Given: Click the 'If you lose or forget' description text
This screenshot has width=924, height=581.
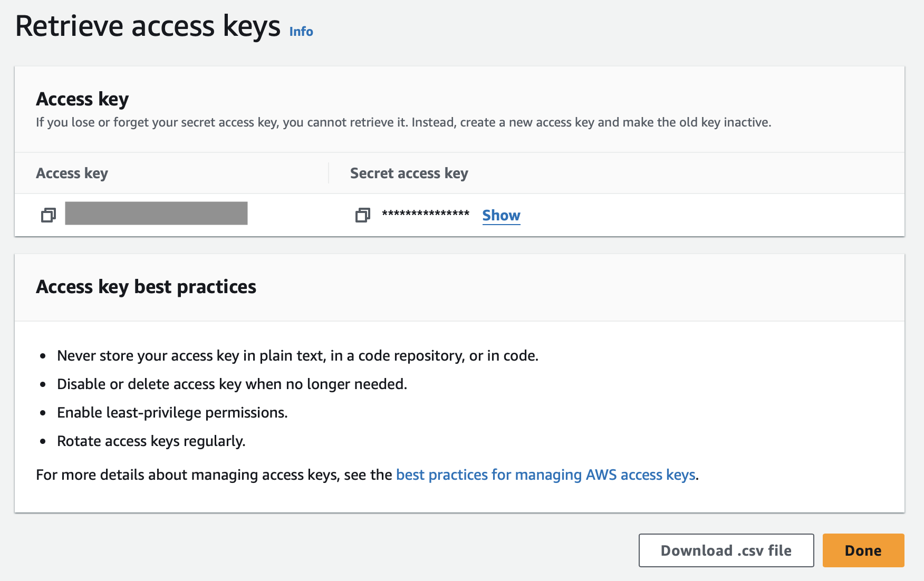Looking at the screenshot, I should click(403, 122).
